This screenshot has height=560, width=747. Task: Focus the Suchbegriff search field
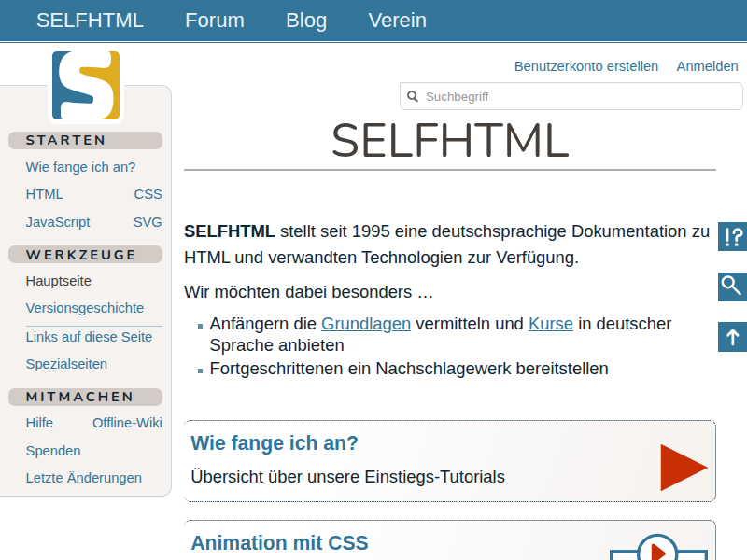click(571, 96)
